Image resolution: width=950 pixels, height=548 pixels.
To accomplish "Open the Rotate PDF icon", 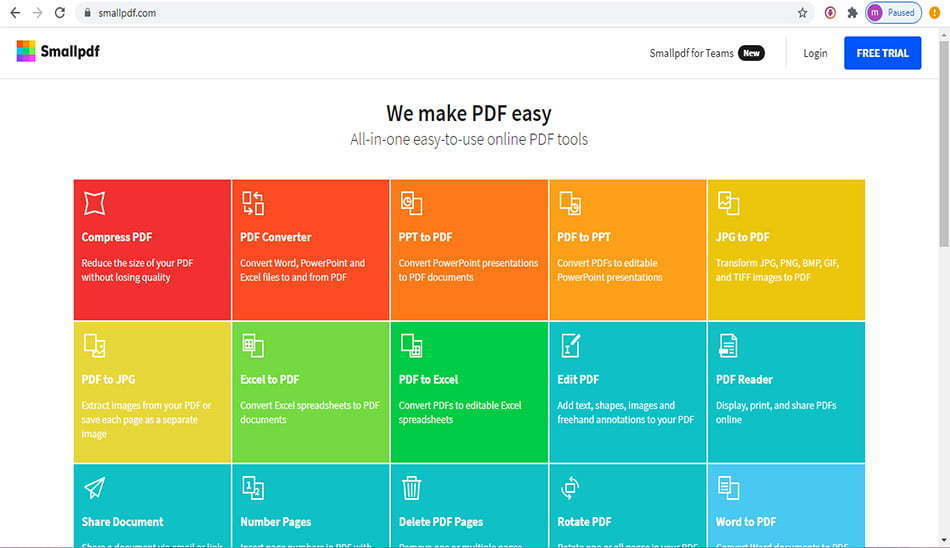I will click(570, 488).
